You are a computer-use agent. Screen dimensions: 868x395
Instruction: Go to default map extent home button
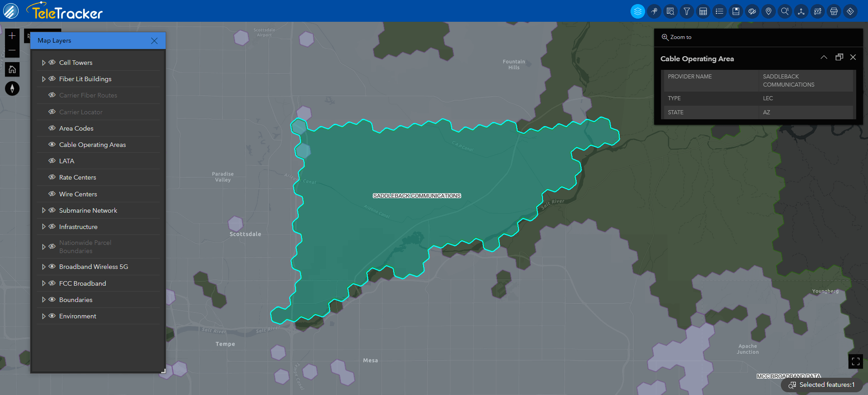click(x=12, y=69)
